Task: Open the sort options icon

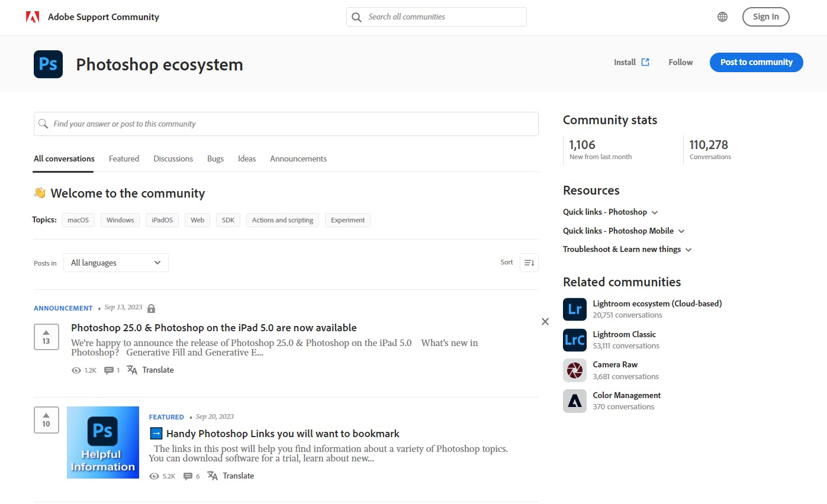Action: point(529,263)
